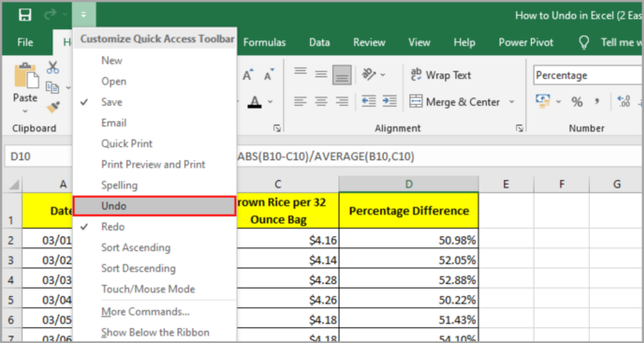Select column D header
The image size is (644, 343).
coord(408,185)
